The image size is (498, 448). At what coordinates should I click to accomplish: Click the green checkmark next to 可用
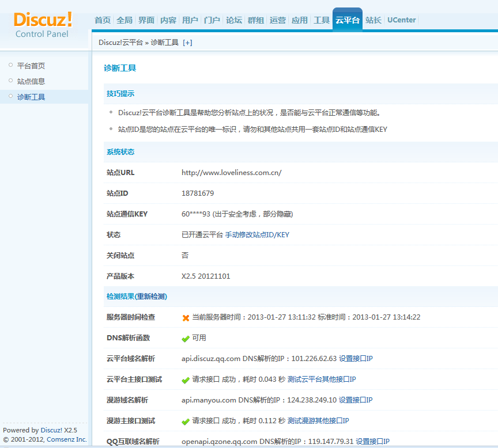tap(186, 339)
